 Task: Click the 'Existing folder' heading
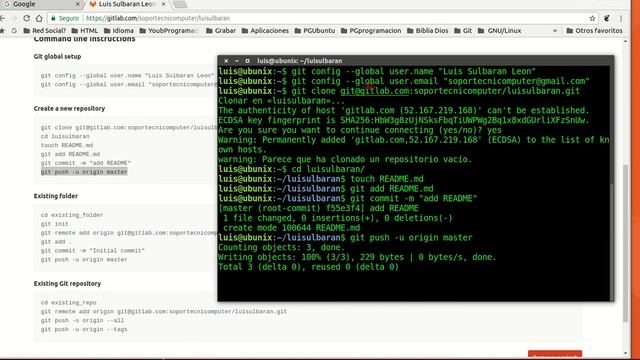[56, 196]
